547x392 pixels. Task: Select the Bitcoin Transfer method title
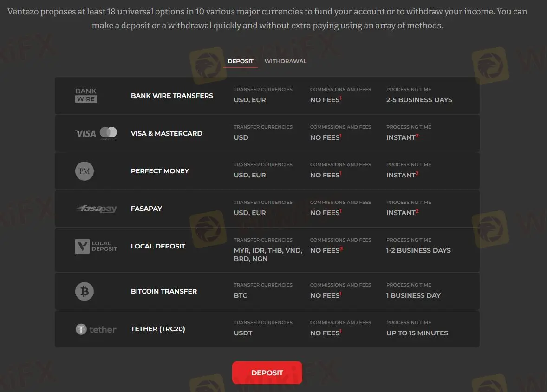(163, 291)
